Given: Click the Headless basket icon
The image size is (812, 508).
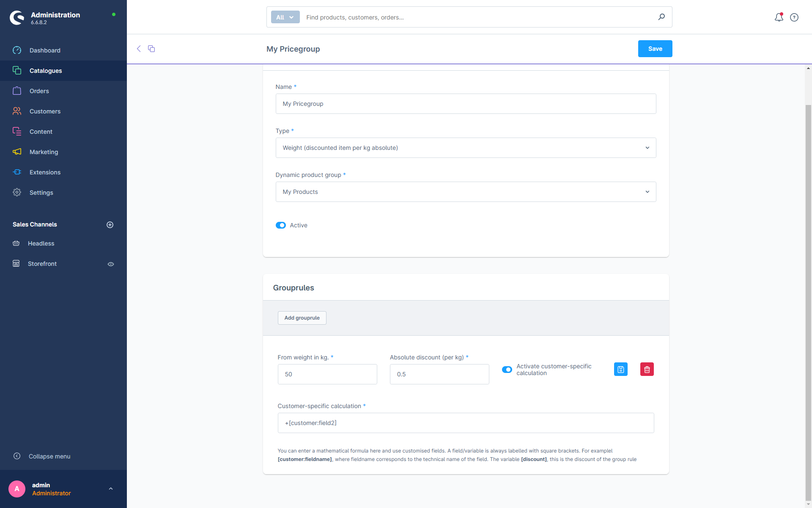Looking at the screenshot, I should [x=16, y=243].
